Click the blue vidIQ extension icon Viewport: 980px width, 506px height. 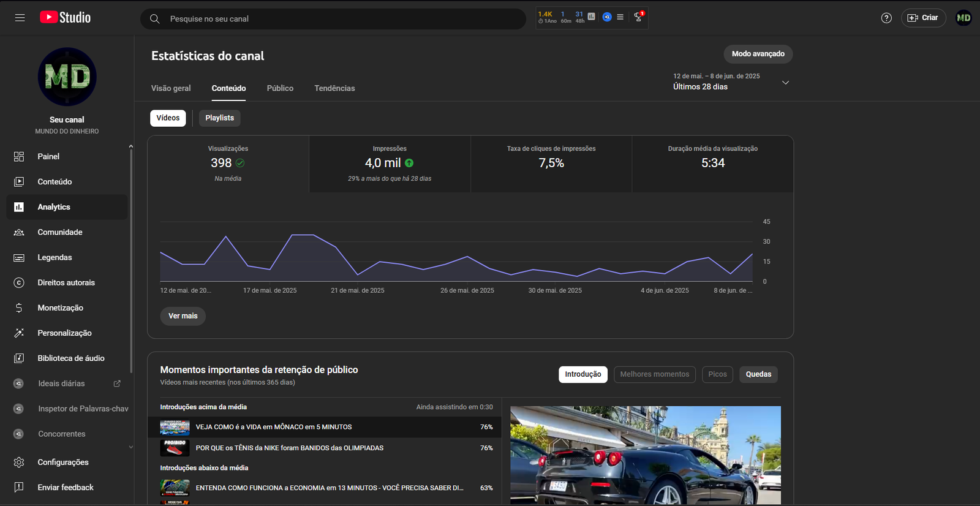[x=607, y=17]
